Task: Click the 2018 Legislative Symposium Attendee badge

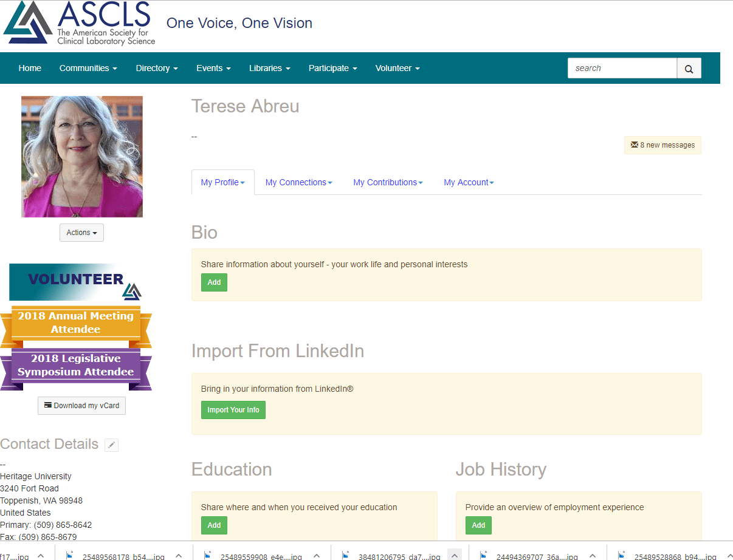Action: (75, 366)
